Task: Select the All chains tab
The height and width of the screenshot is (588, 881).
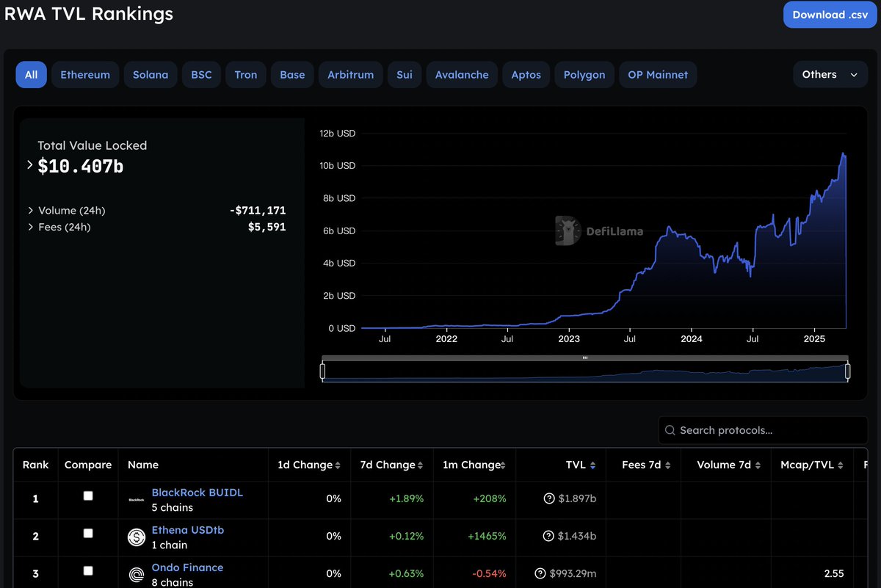Action: (x=32, y=75)
